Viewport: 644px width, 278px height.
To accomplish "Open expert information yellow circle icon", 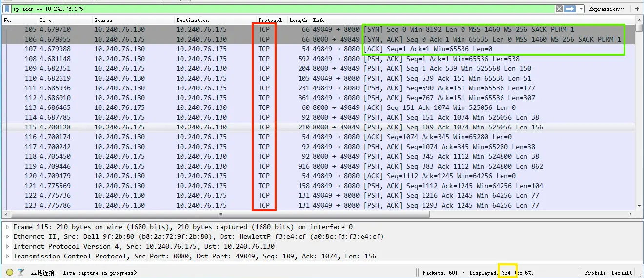I will click(x=10, y=272).
